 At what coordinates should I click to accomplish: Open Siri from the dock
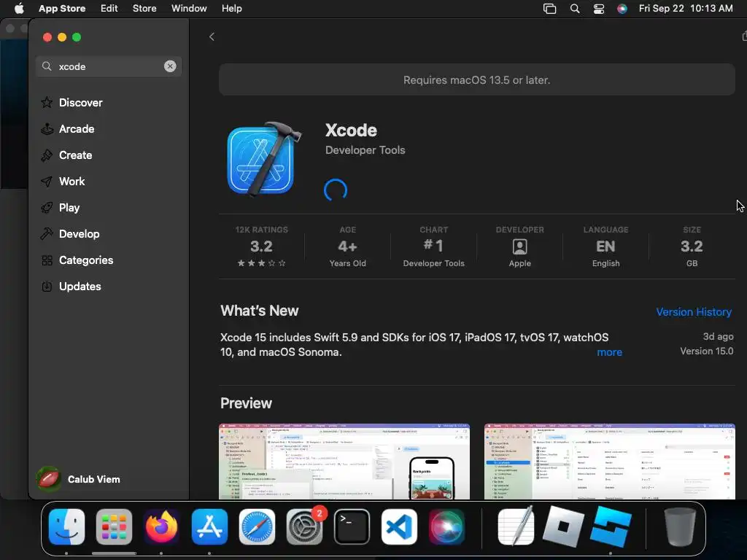pyautogui.click(x=446, y=526)
